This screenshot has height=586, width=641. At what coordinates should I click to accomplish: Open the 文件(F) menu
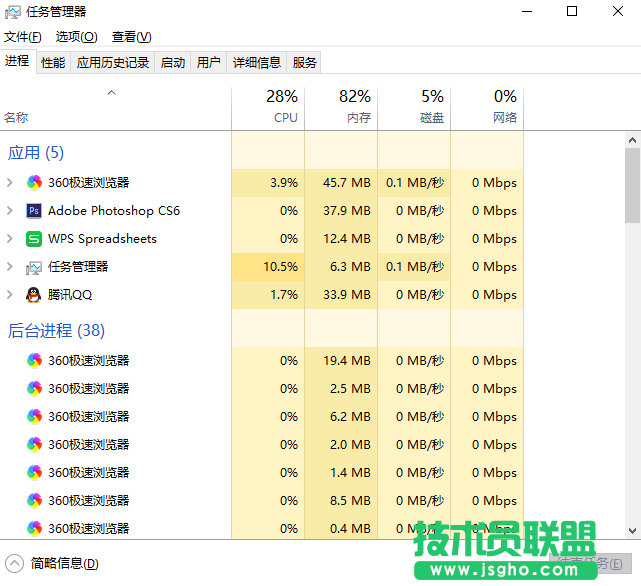[x=23, y=37]
